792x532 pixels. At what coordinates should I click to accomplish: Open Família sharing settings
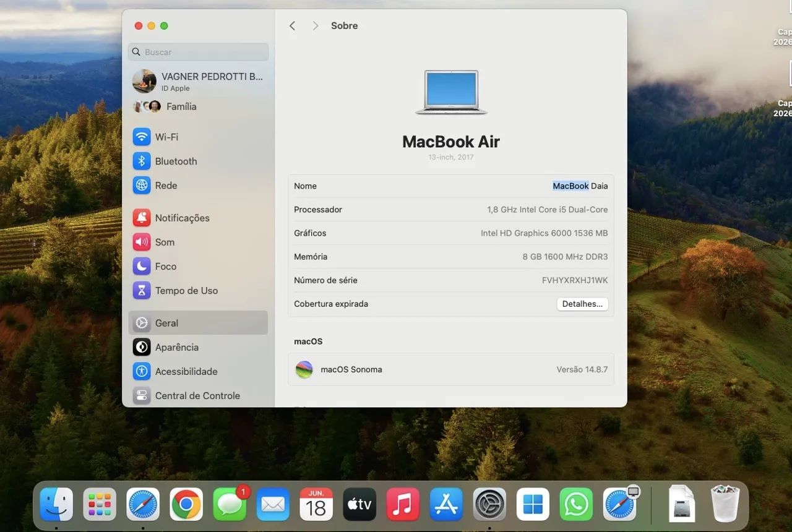tap(198, 106)
